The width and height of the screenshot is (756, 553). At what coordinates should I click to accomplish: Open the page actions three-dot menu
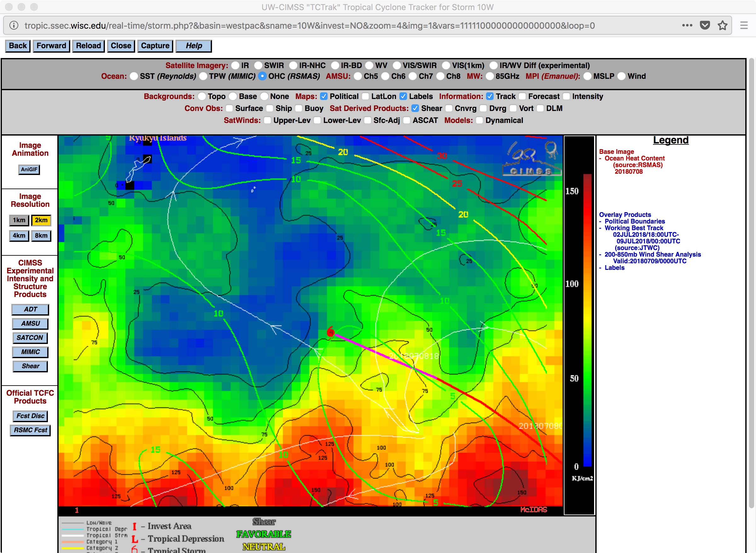(x=687, y=26)
